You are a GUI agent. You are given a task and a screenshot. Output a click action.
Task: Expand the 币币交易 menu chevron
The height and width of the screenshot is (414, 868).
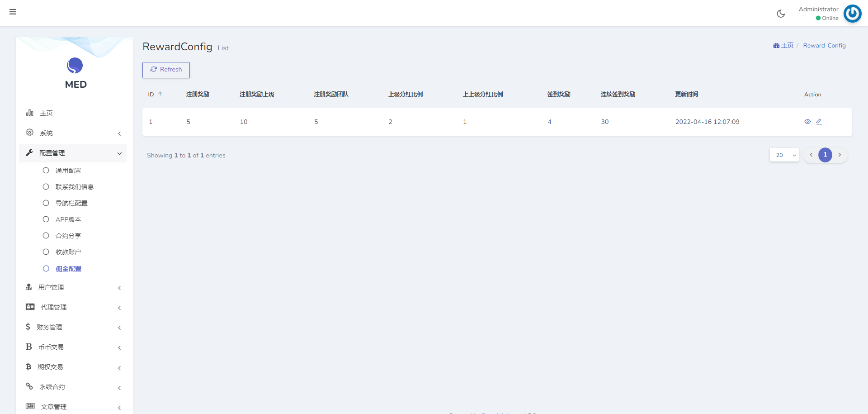119,347
